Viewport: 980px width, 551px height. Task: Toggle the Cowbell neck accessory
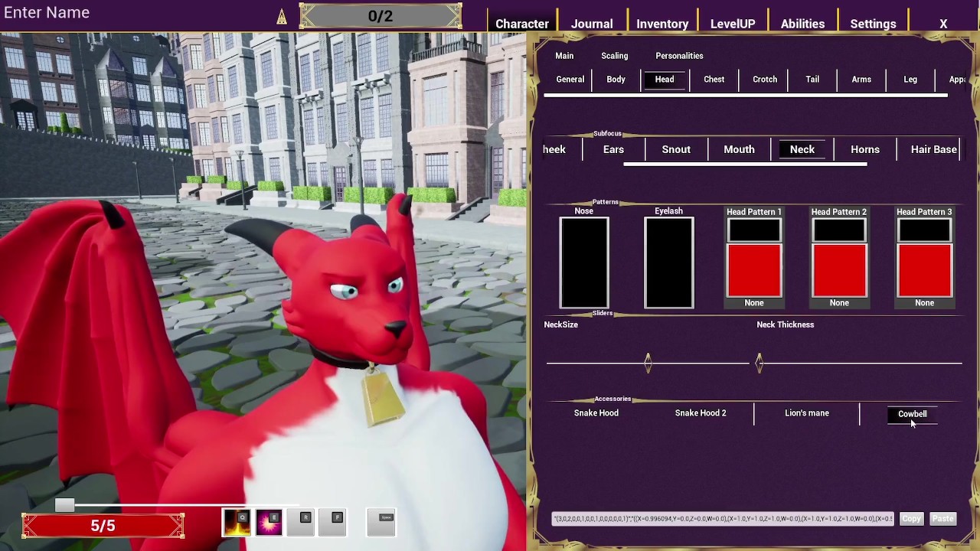912,414
